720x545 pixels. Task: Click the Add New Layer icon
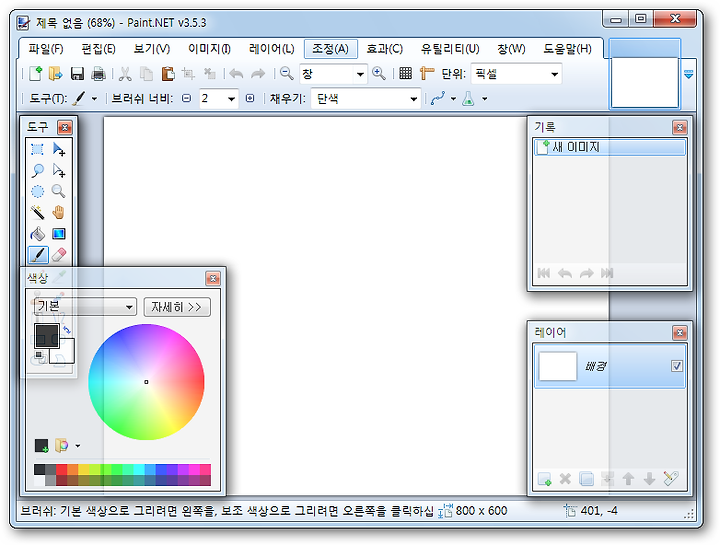pos(544,479)
